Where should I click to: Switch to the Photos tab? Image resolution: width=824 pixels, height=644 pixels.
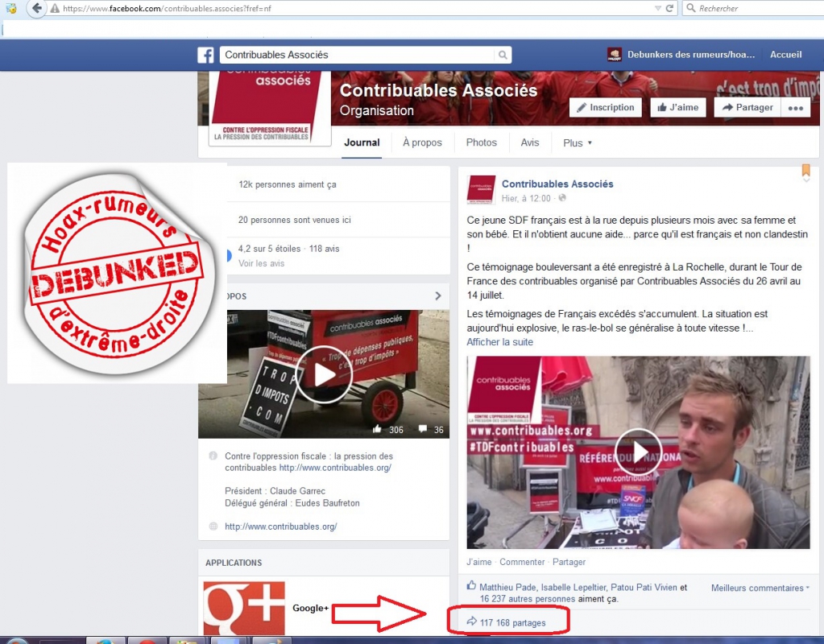482,142
